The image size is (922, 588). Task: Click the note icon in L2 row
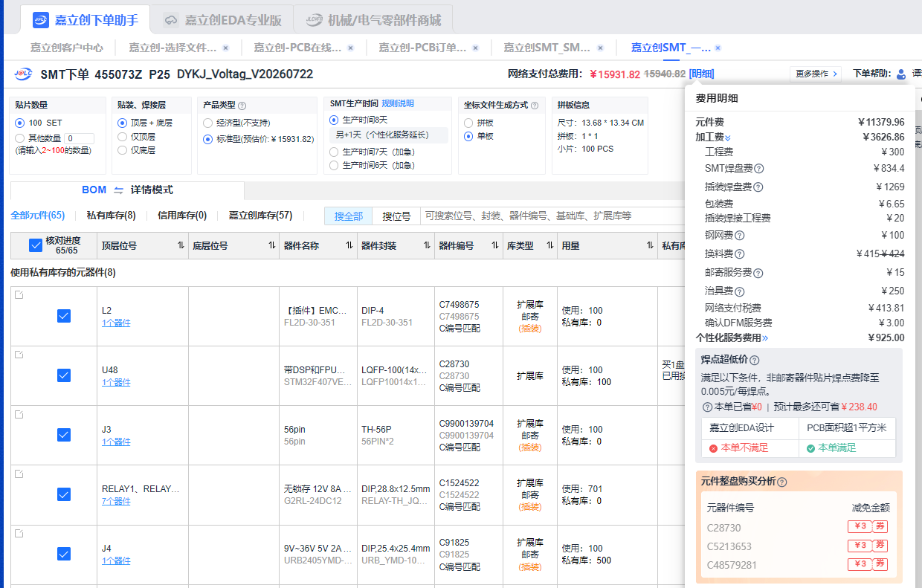(19, 295)
